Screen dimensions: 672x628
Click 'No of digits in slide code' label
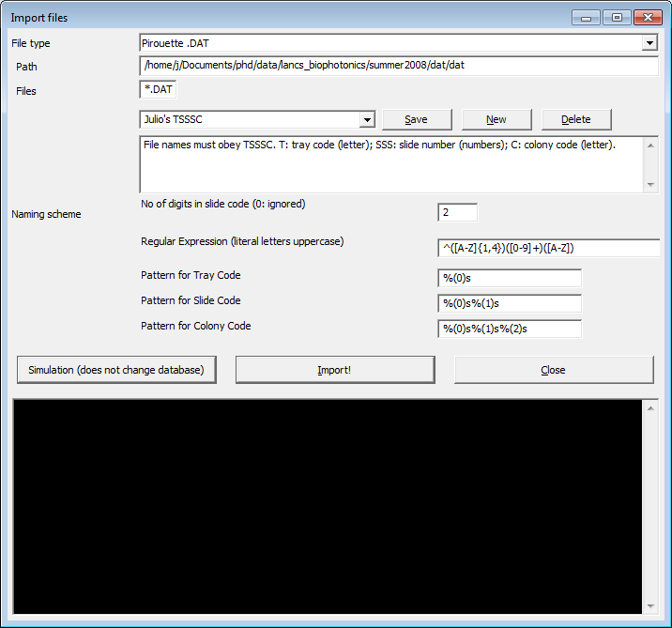[x=222, y=204]
